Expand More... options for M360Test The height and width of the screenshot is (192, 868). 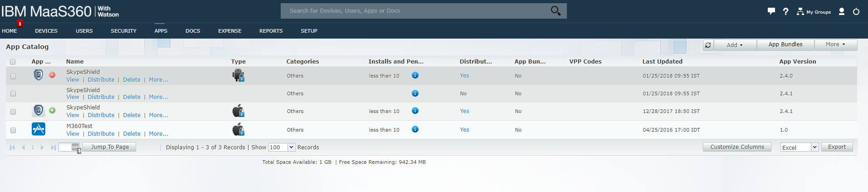click(x=158, y=134)
